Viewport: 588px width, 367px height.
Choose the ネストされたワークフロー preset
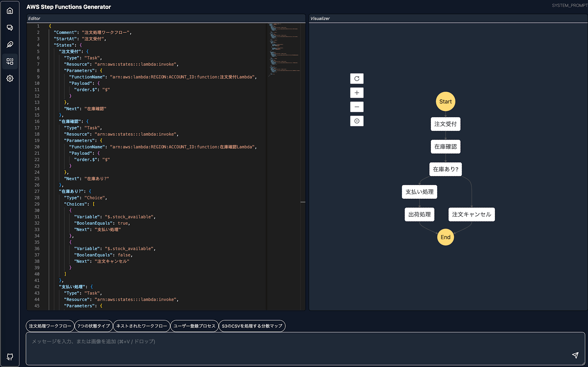pos(141,326)
